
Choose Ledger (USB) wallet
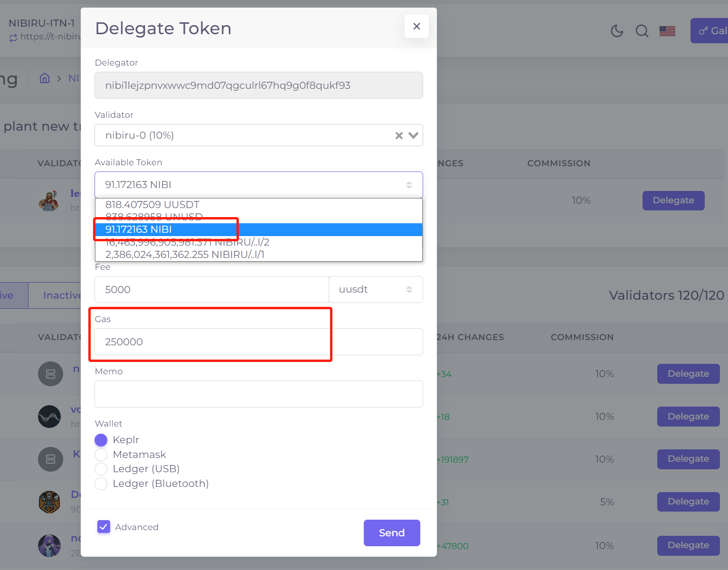101,469
